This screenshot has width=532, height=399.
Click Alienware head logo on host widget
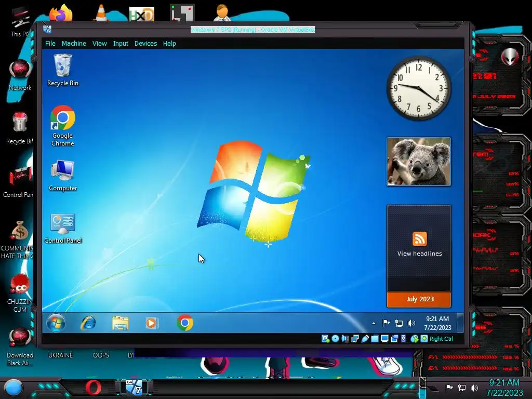click(510, 57)
